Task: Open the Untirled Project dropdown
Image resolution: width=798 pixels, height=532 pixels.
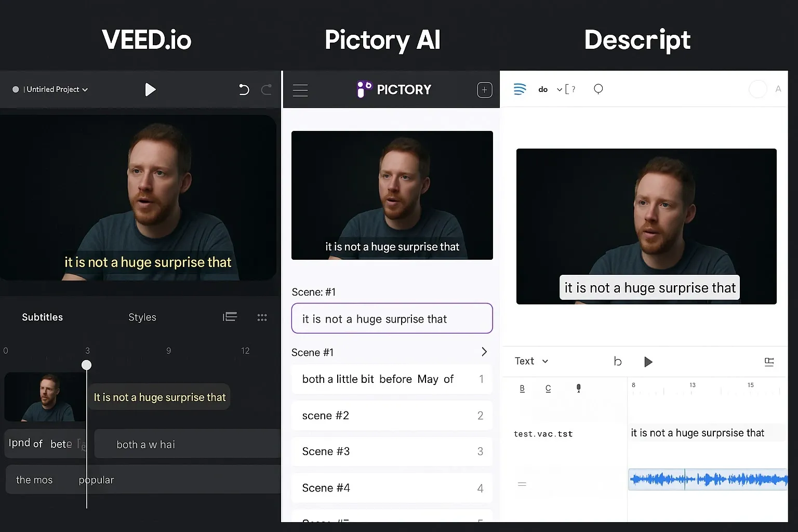Action: tap(85, 89)
